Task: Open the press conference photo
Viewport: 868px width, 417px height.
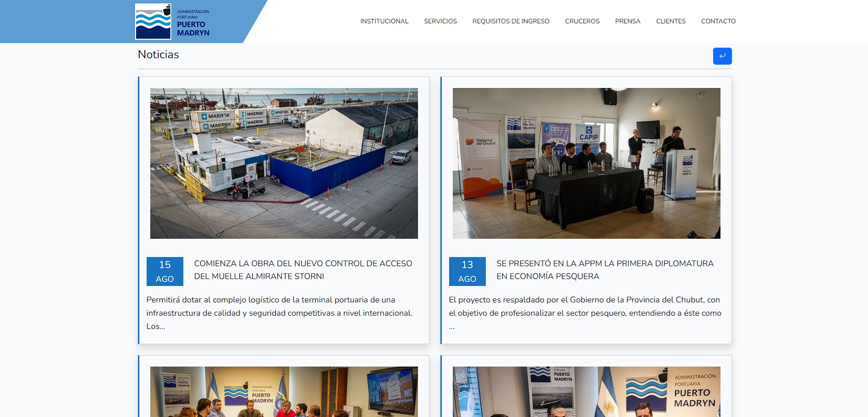Action: click(x=587, y=163)
